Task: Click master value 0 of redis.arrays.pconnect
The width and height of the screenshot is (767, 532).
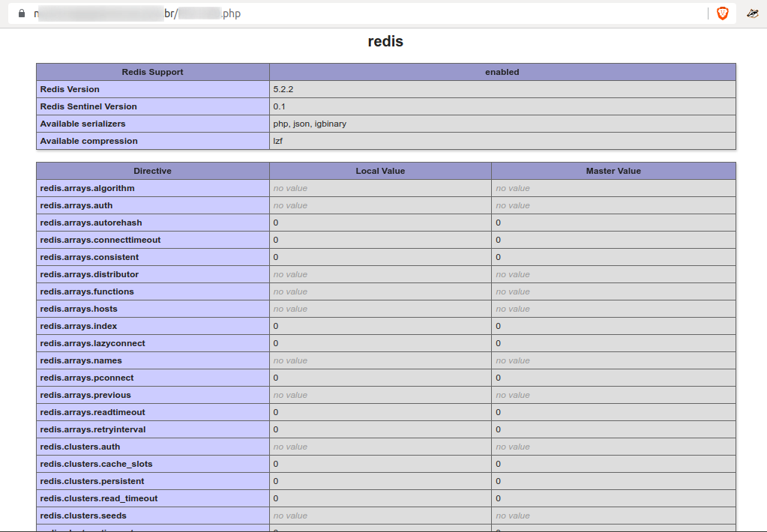Action: [x=498, y=378]
